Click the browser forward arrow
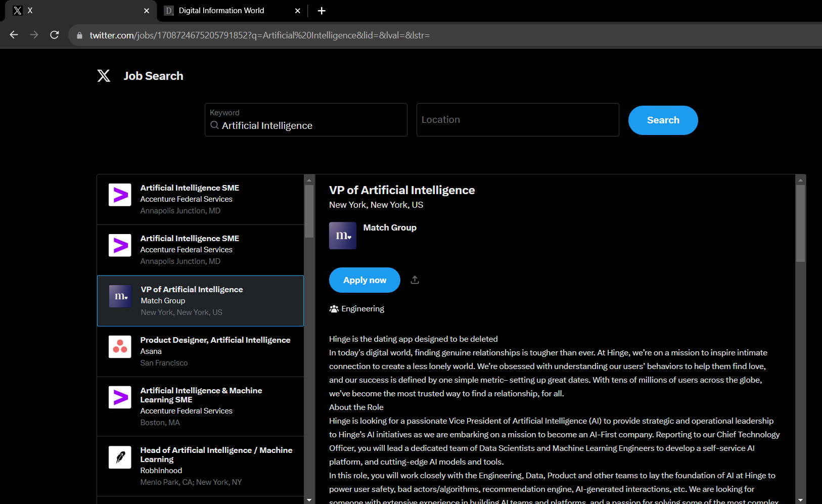 coord(34,35)
